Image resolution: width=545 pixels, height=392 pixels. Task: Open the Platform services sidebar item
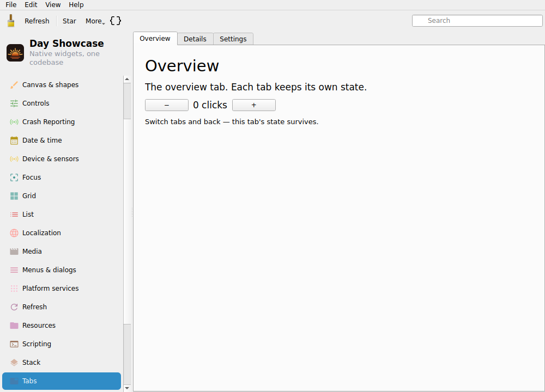[62, 288]
